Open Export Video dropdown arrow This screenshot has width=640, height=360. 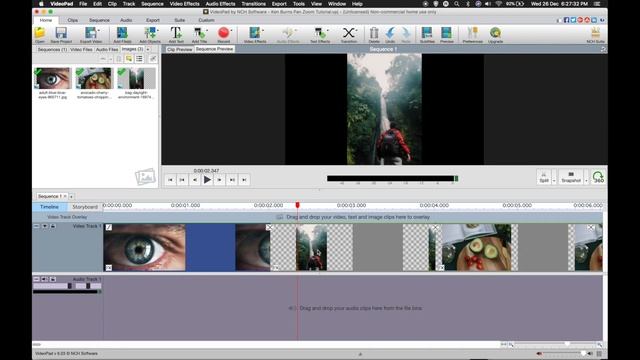pyautogui.click(x=99, y=31)
